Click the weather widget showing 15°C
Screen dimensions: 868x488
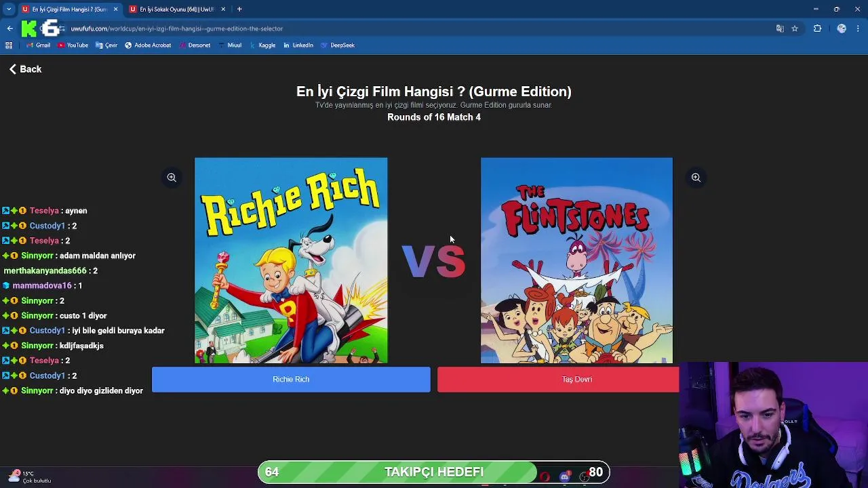tap(30, 477)
